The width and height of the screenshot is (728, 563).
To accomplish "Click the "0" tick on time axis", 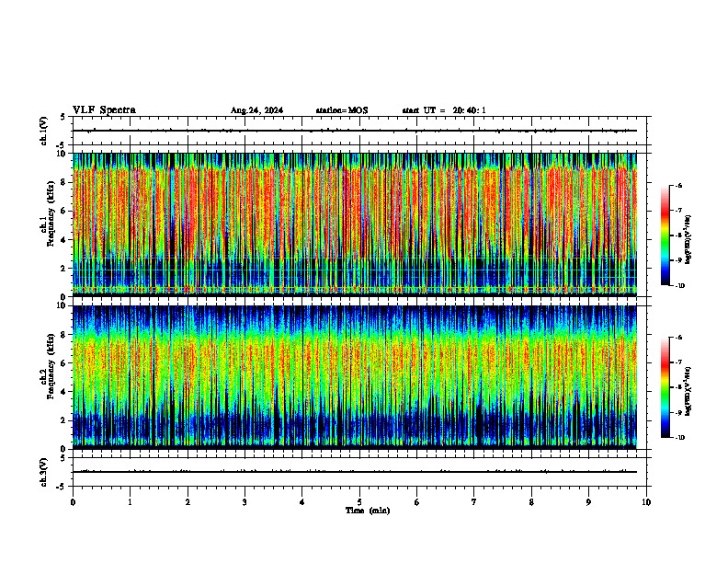I will pyautogui.click(x=73, y=502).
